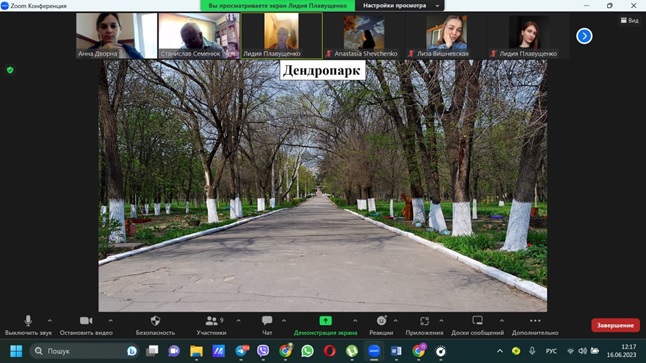Screen dimensions: 646x363
Task: Toggle the system tray microphone icon
Action: point(532,351)
